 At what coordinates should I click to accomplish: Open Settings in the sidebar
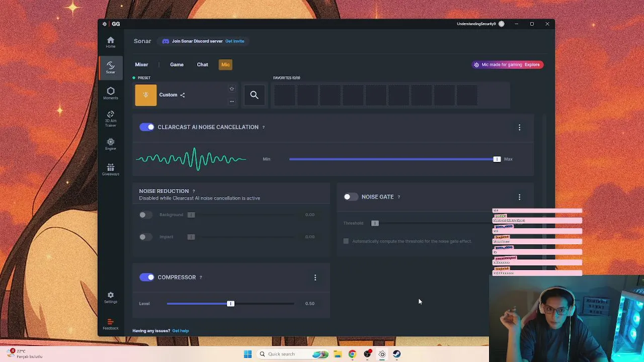110,298
